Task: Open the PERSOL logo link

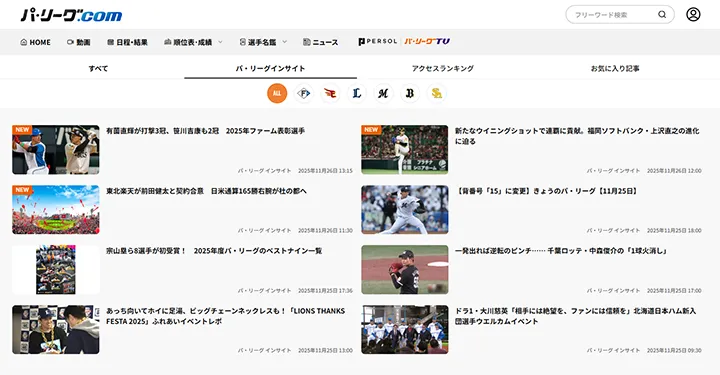Action: pyautogui.click(x=377, y=41)
